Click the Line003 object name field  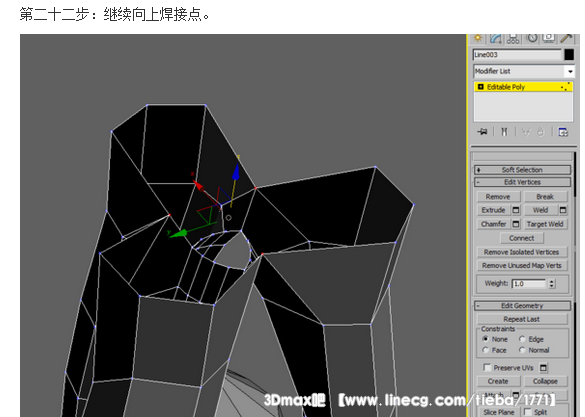[x=517, y=54]
